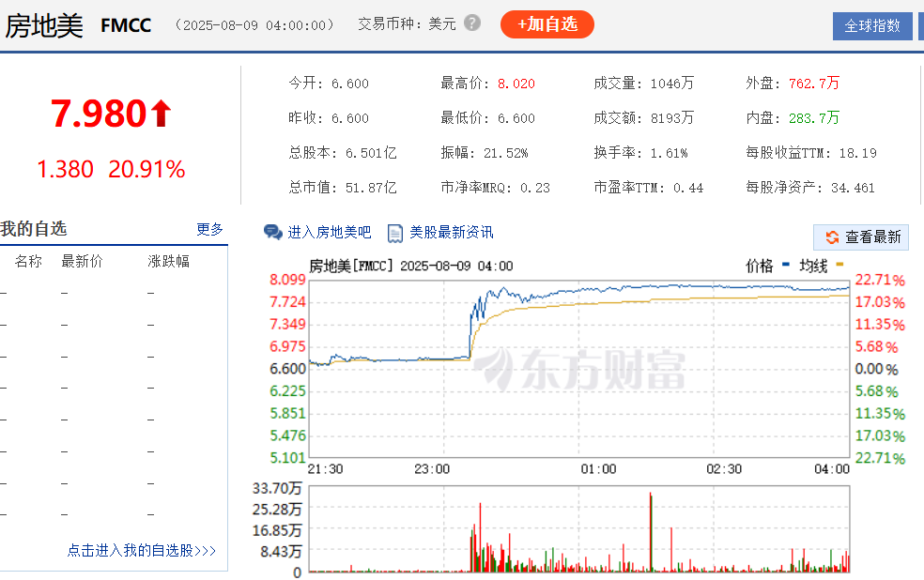Click the 23:00 time axis label

pyautogui.click(x=432, y=469)
